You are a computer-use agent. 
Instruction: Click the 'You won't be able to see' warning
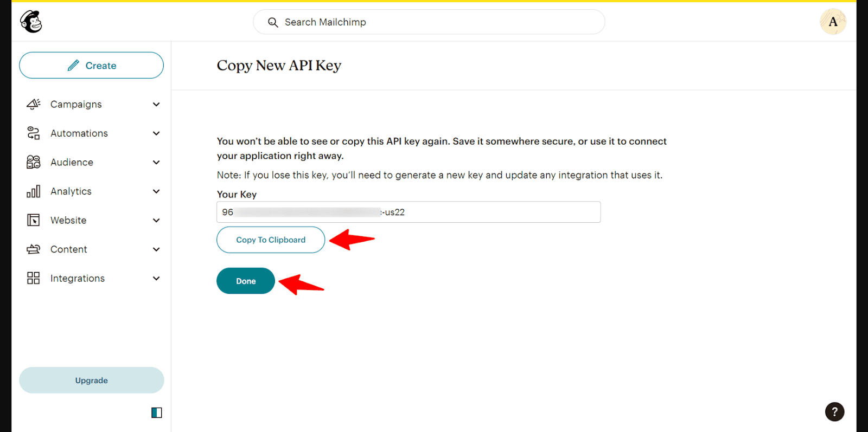442,149
